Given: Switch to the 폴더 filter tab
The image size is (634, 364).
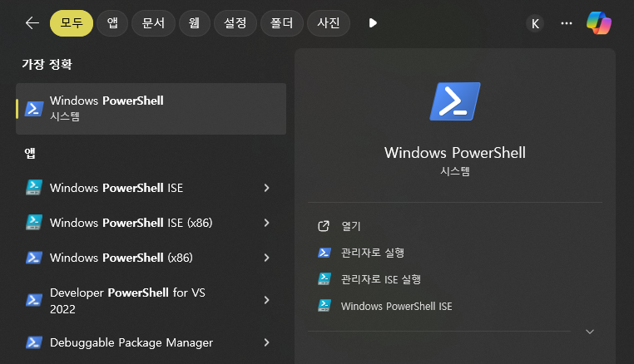Looking at the screenshot, I should pyautogui.click(x=282, y=23).
